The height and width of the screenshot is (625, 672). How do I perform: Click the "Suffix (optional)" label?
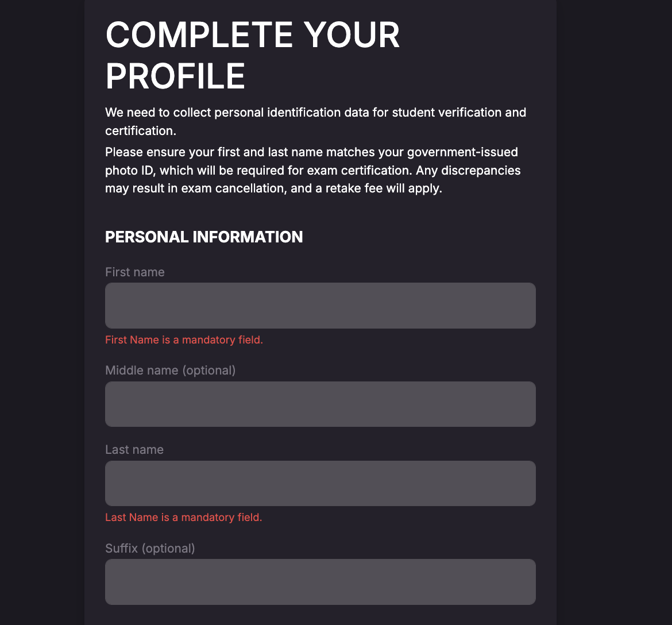pos(150,548)
